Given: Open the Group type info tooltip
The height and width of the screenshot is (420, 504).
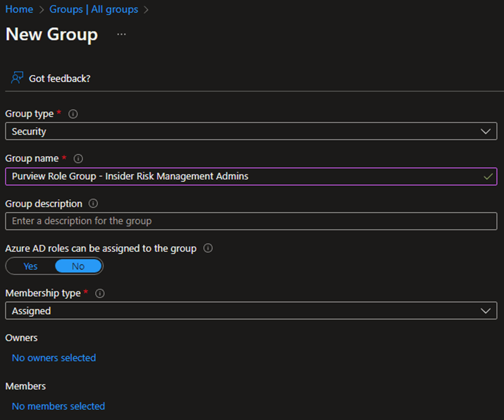Looking at the screenshot, I should (x=73, y=114).
